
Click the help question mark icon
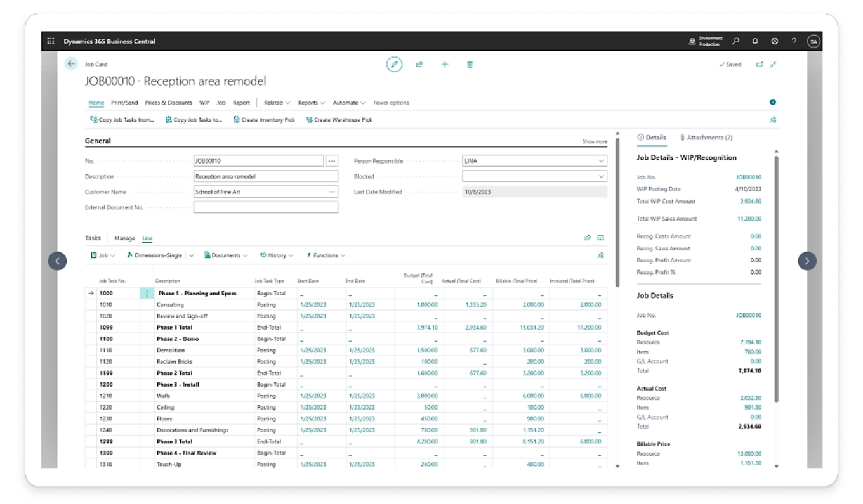point(794,41)
